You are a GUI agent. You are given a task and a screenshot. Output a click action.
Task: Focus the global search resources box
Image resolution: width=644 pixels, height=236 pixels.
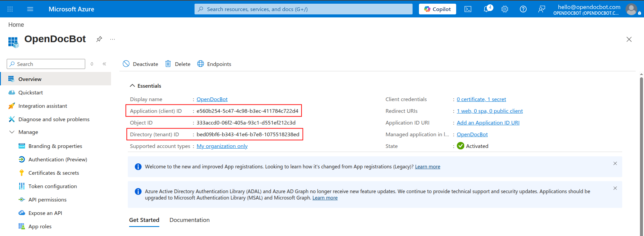pyautogui.click(x=304, y=9)
